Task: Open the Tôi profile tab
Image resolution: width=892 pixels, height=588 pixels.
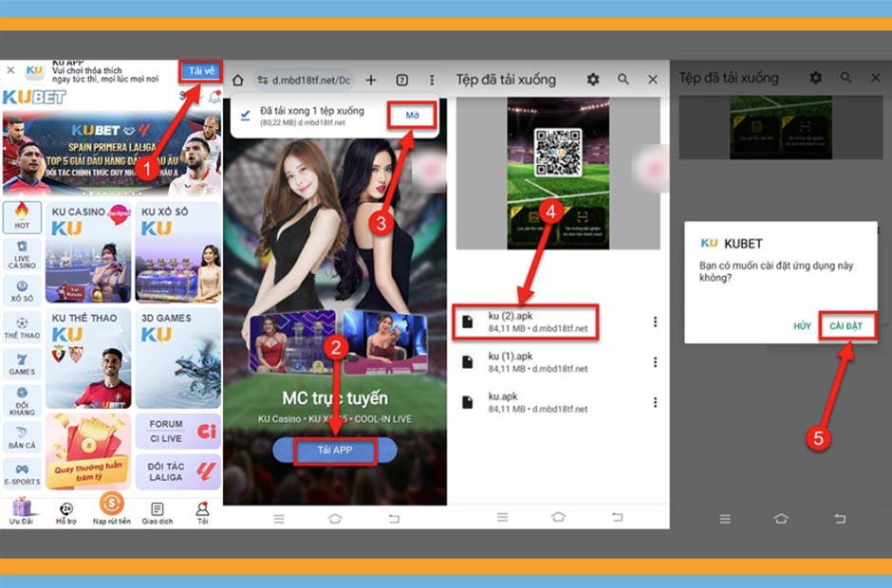Action: (202, 513)
